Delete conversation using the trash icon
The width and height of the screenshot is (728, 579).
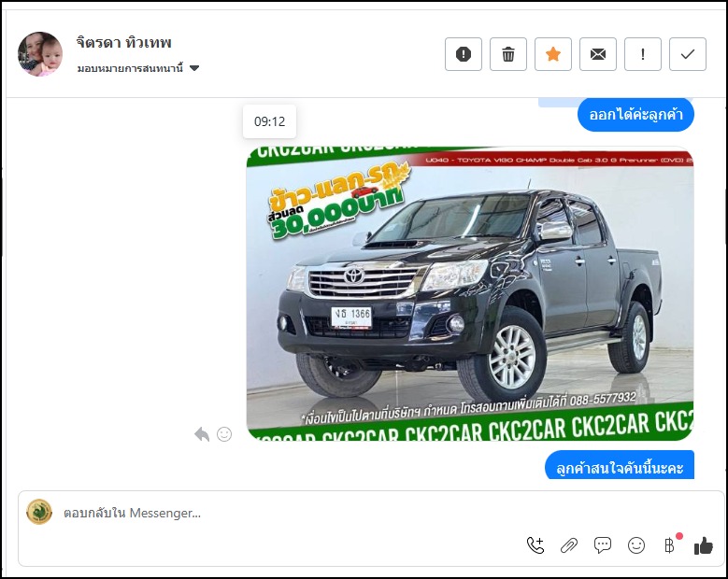coord(508,54)
